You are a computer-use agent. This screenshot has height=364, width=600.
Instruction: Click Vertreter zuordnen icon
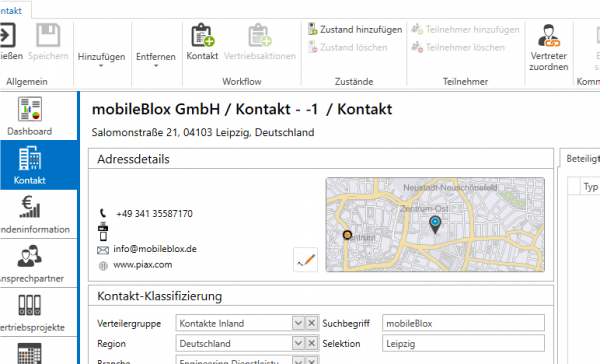tap(549, 35)
